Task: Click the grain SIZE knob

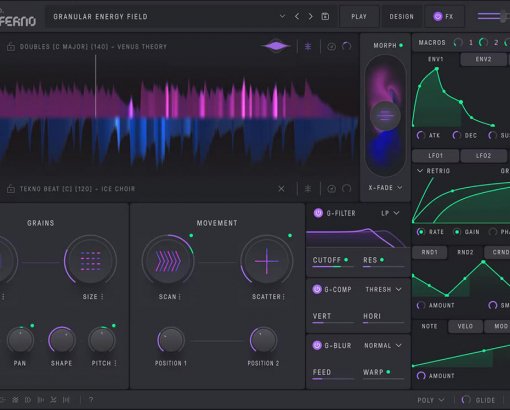Action: (90, 261)
